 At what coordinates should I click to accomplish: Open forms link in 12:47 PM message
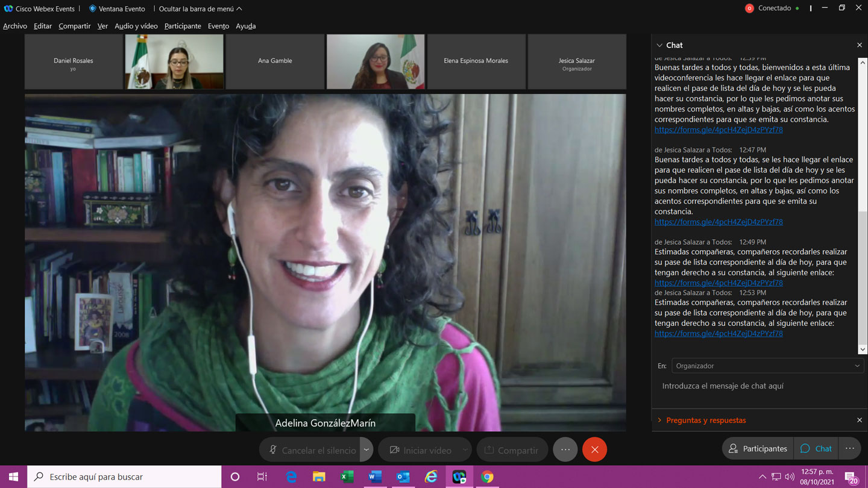pyautogui.click(x=719, y=222)
